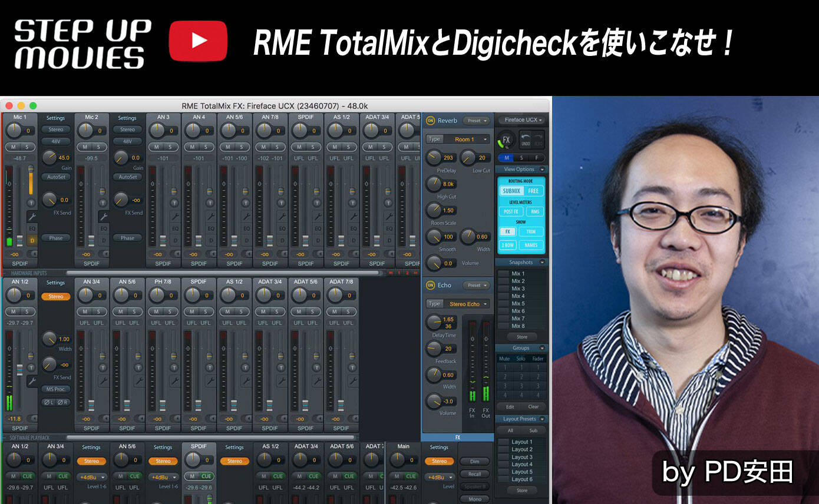This screenshot has width=819, height=504.
Task: Select SUBMIX routing mode
Action: click(x=511, y=191)
